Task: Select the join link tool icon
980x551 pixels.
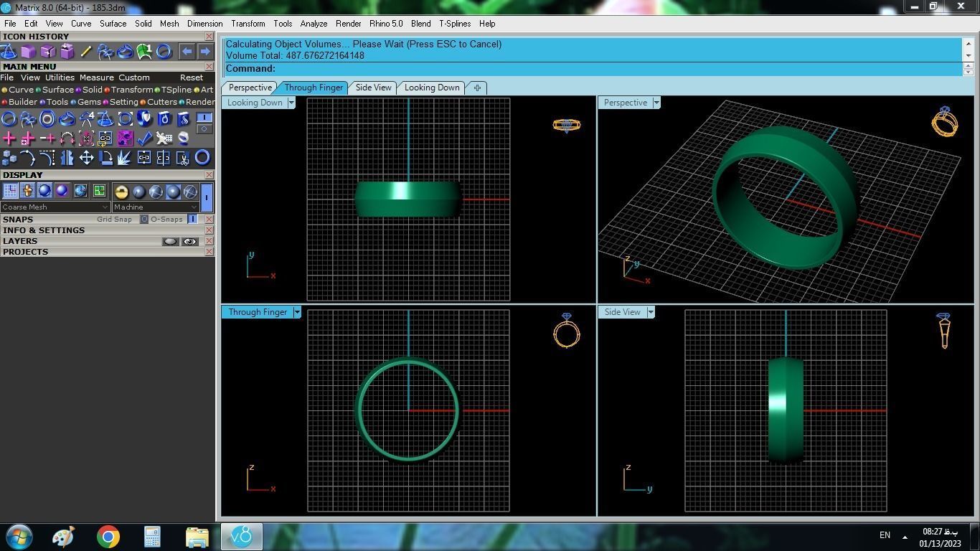Action: point(144,157)
